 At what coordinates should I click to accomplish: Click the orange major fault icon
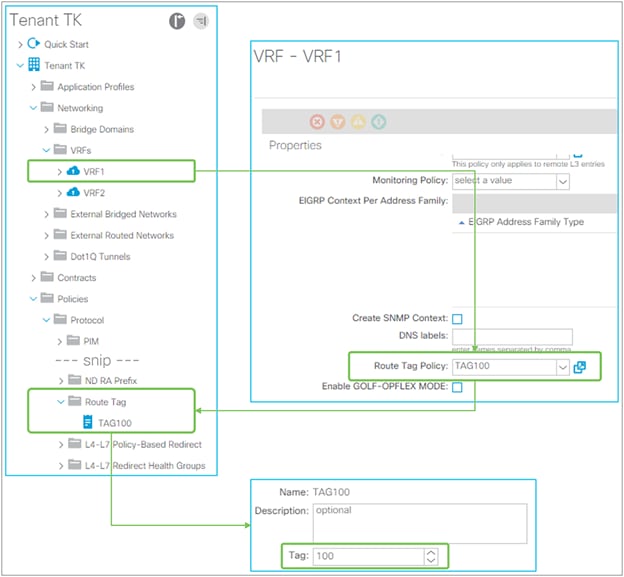point(338,121)
